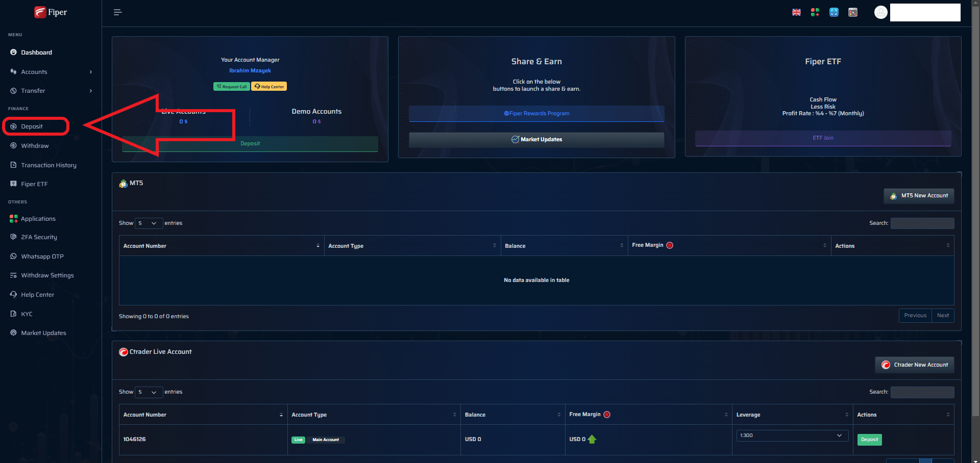The width and height of the screenshot is (980, 463).
Task: Click the MT5 table Search field
Action: tap(922, 223)
